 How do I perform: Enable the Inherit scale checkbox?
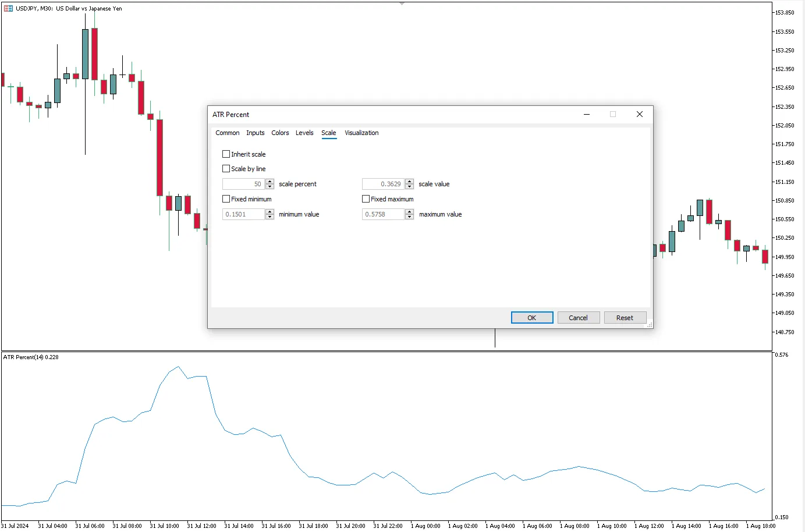pos(226,154)
